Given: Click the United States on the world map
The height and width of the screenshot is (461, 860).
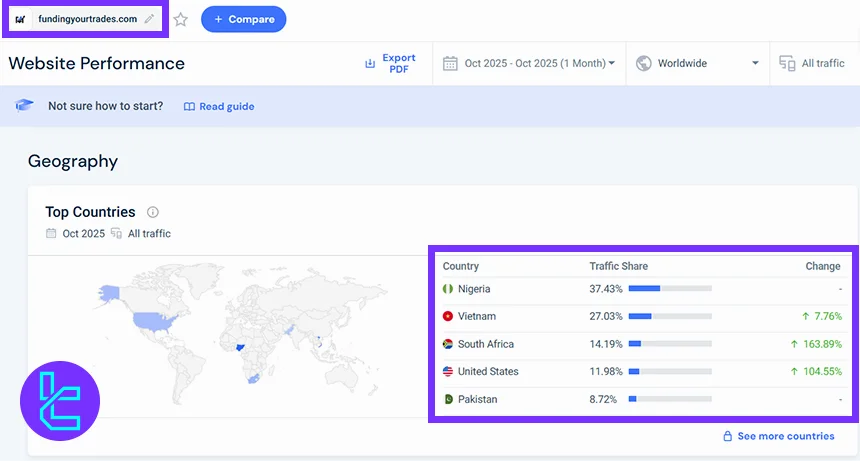Looking at the screenshot, I should pyautogui.click(x=155, y=321).
